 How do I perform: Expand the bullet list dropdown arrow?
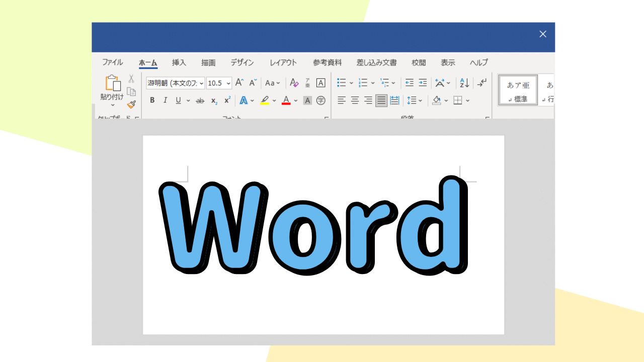pos(351,83)
